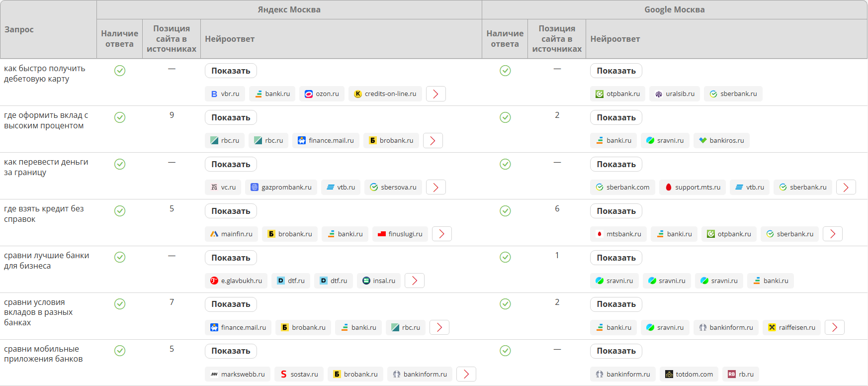Screen dimensions: 868x386
Task: Expand more Yandex sources after credits-on-line.ru
Action: click(x=435, y=94)
